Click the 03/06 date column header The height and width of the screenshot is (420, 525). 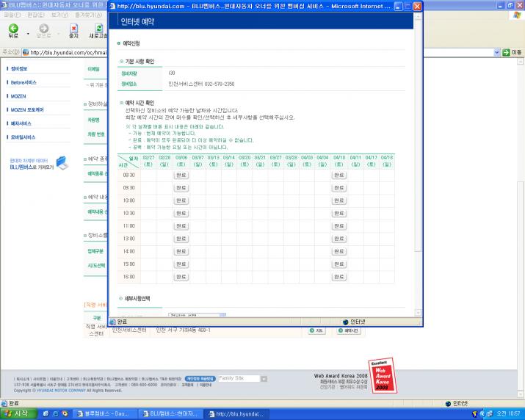tap(181, 161)
